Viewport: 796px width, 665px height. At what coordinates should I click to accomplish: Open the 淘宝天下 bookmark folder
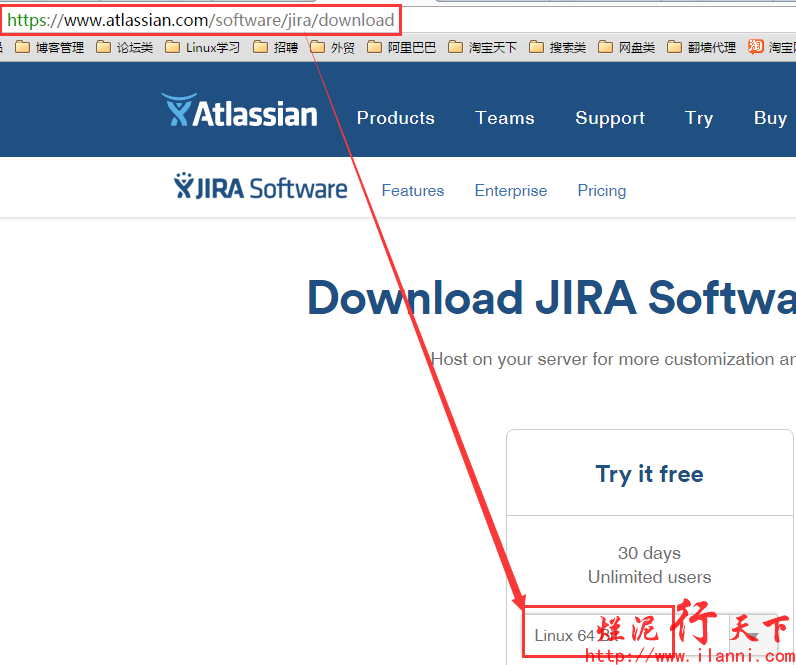click(x=483, y=47)
